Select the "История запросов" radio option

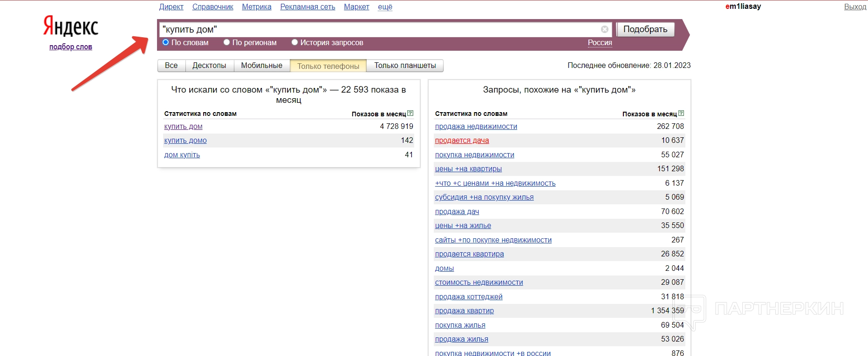(x=294, y=42)
